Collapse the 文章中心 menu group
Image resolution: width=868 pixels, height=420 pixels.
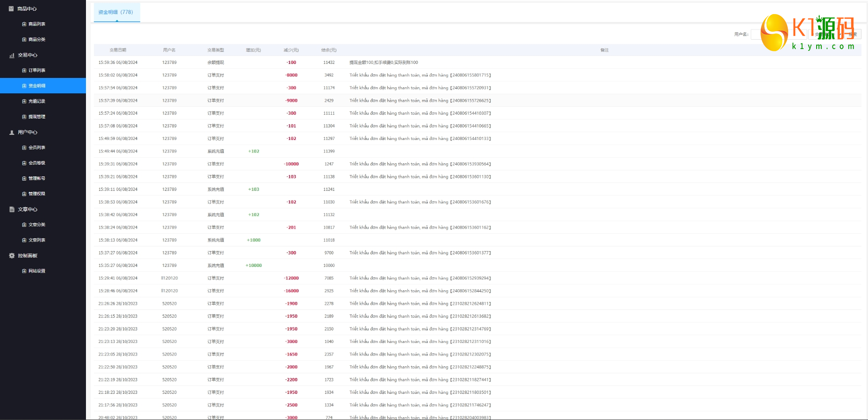pos(28,210)
